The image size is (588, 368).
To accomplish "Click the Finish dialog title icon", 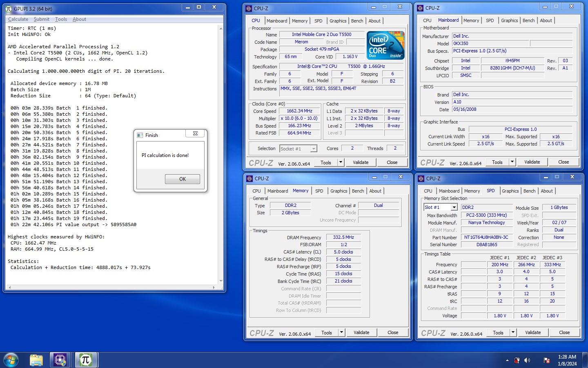I will [x=140, y=135].
